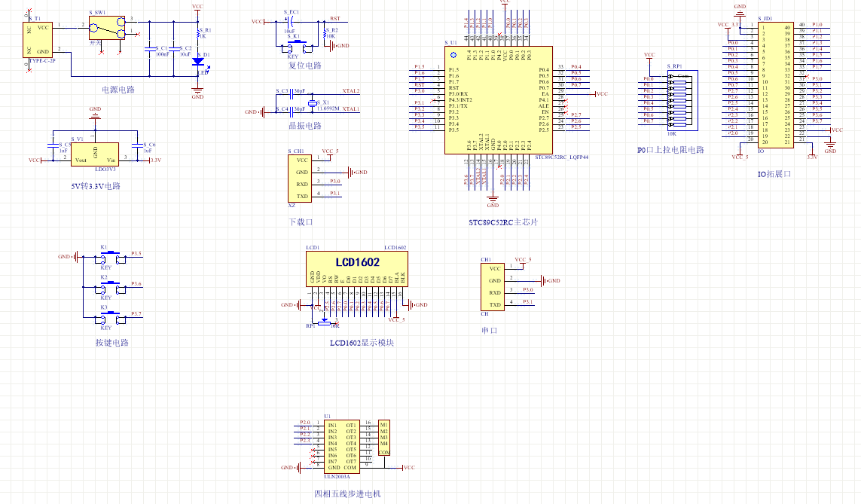Click capacitor S_C3 30pF

point(291,94)
